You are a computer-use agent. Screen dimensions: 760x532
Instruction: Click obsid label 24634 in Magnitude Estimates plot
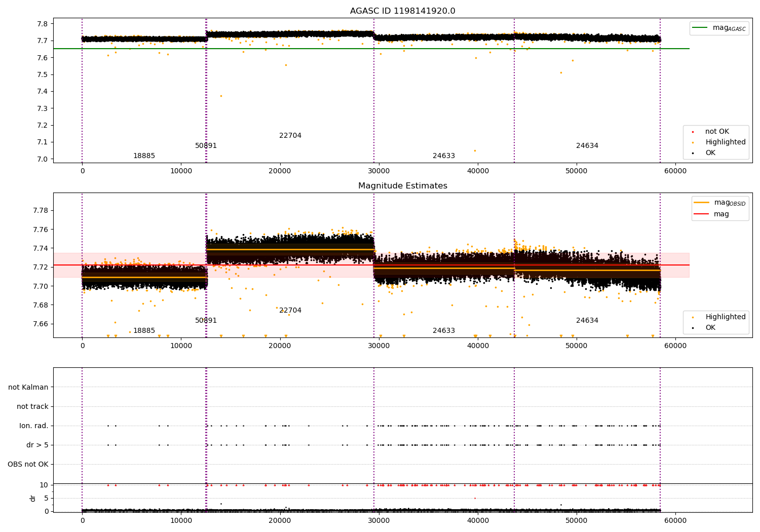587,321
